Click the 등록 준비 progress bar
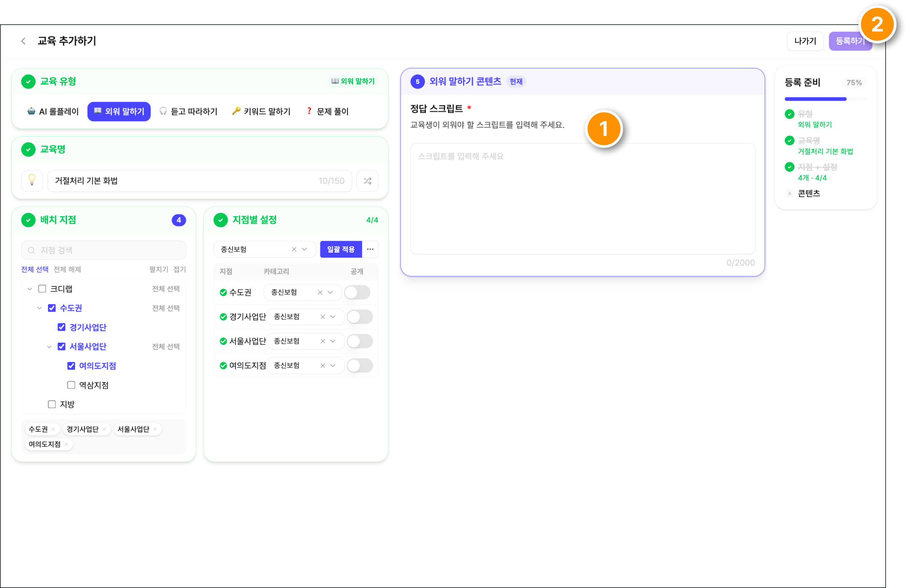Image resolution: width=907 pixels, height=588 pixels. (x=826, y=99)
